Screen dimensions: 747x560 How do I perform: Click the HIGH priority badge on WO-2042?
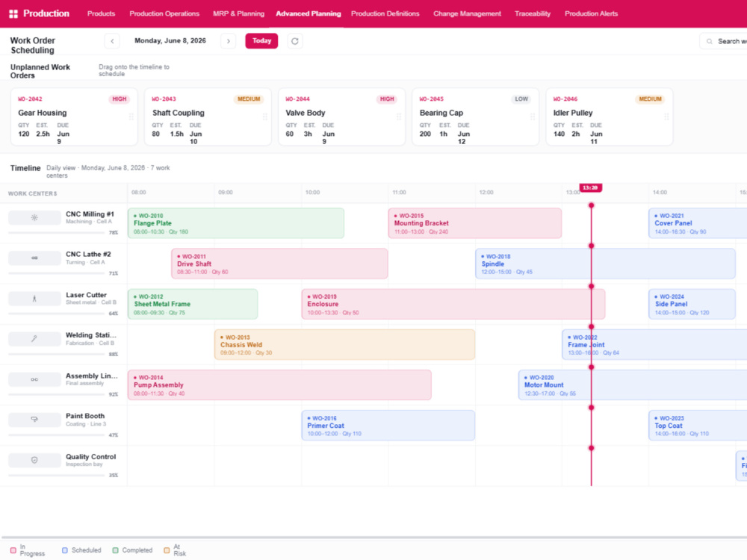(x=119, y=99)
